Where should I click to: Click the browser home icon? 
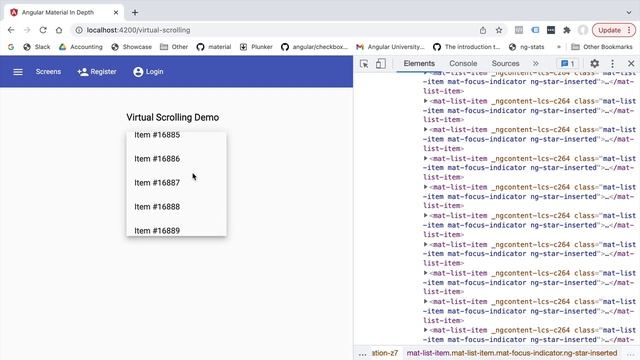(x=59, y=30)
